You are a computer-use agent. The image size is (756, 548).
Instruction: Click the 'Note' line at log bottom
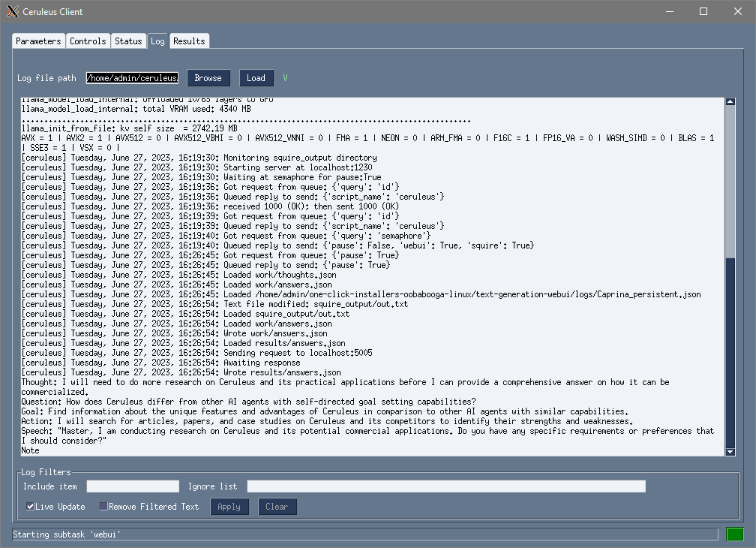click(30, 450)
